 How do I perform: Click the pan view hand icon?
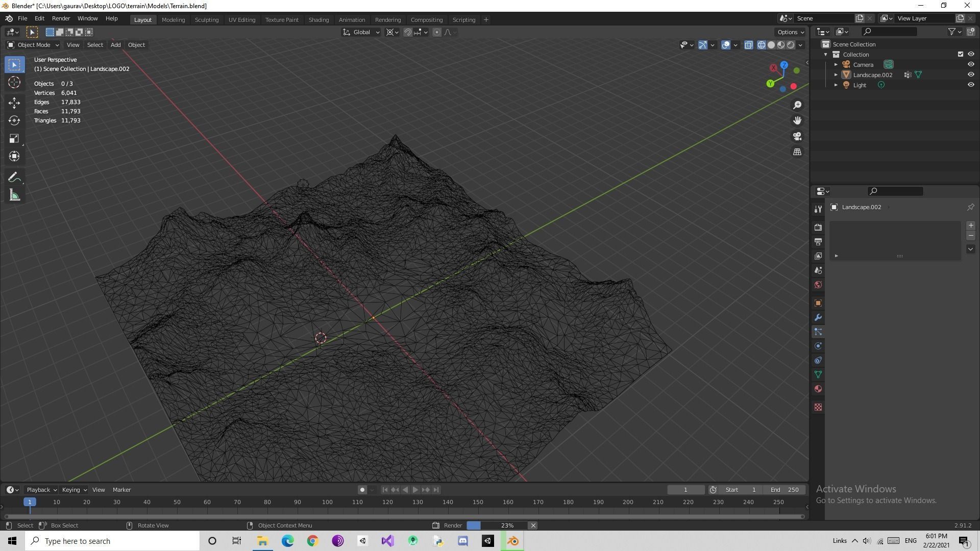point(797,120)
